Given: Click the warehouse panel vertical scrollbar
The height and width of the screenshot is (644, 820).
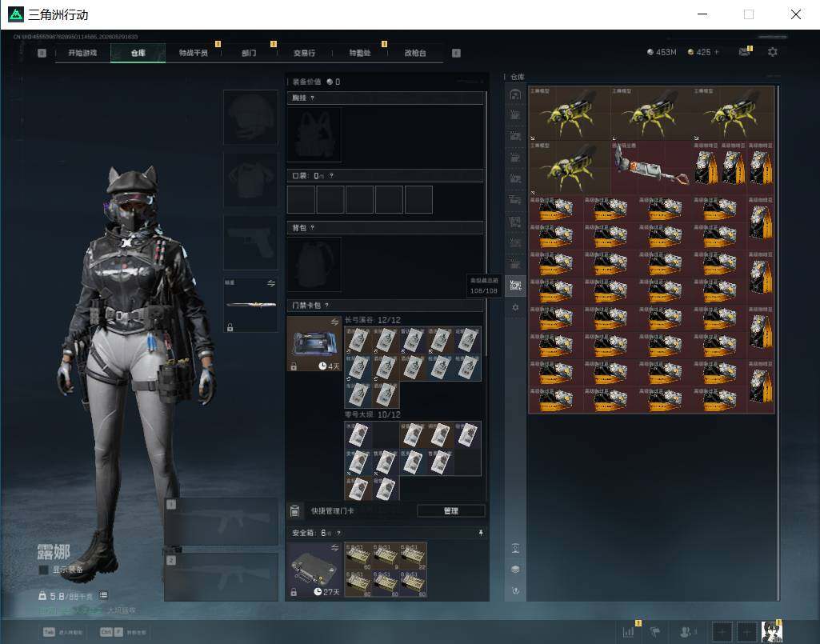Looking at the screenshot, I should tap(778, 342).
